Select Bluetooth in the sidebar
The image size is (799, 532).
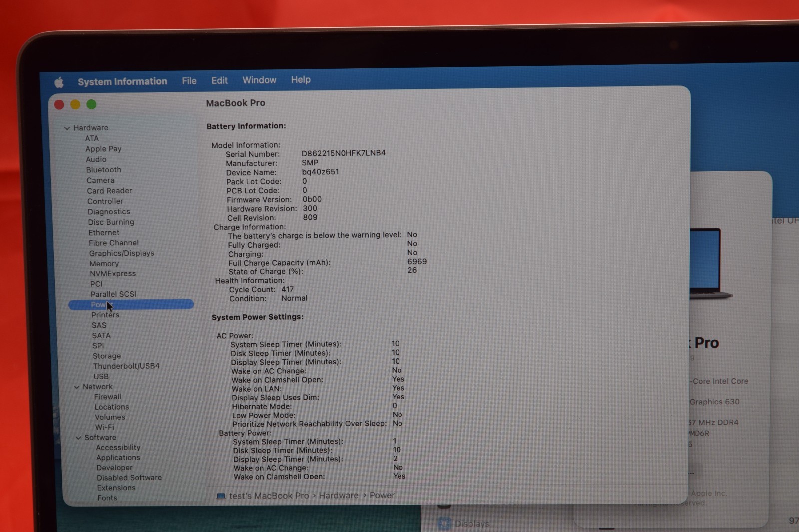click(x=103, y=170)
